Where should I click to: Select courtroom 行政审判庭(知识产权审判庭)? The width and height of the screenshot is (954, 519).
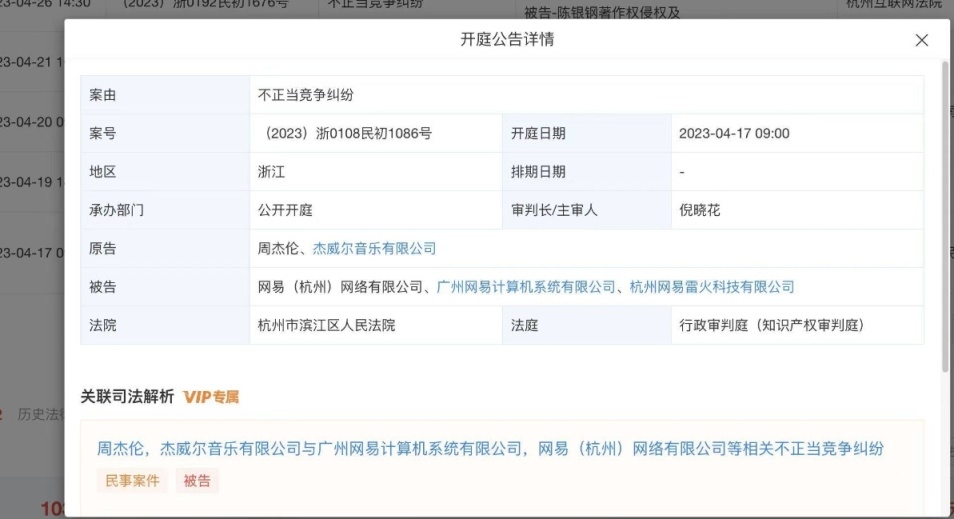tap(771, 325)
